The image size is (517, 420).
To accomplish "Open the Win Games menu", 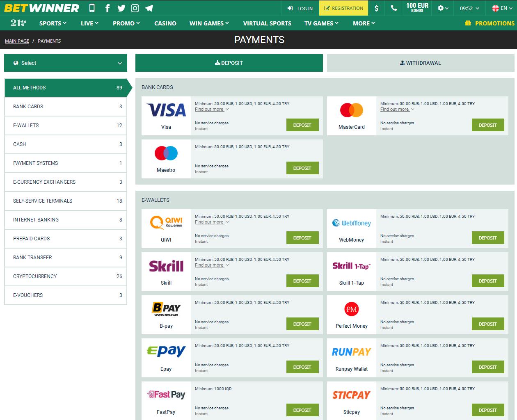I will point(209,23).
